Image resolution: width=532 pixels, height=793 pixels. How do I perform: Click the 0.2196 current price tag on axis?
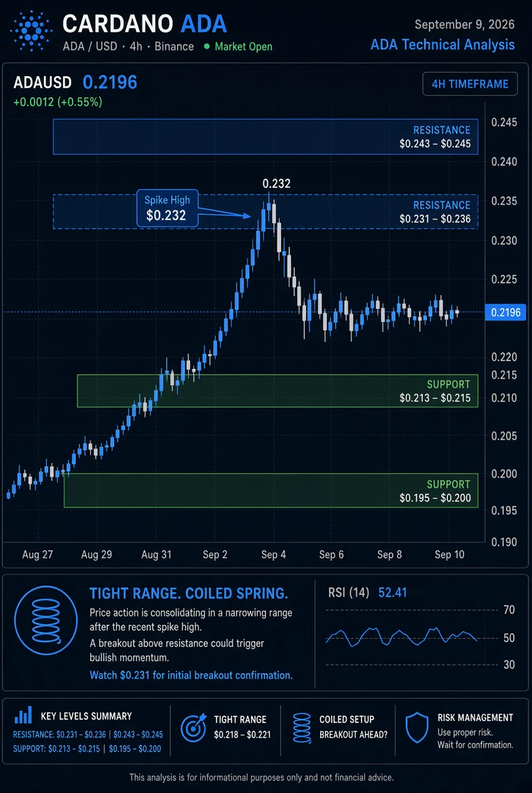click(x=506, y=312)
